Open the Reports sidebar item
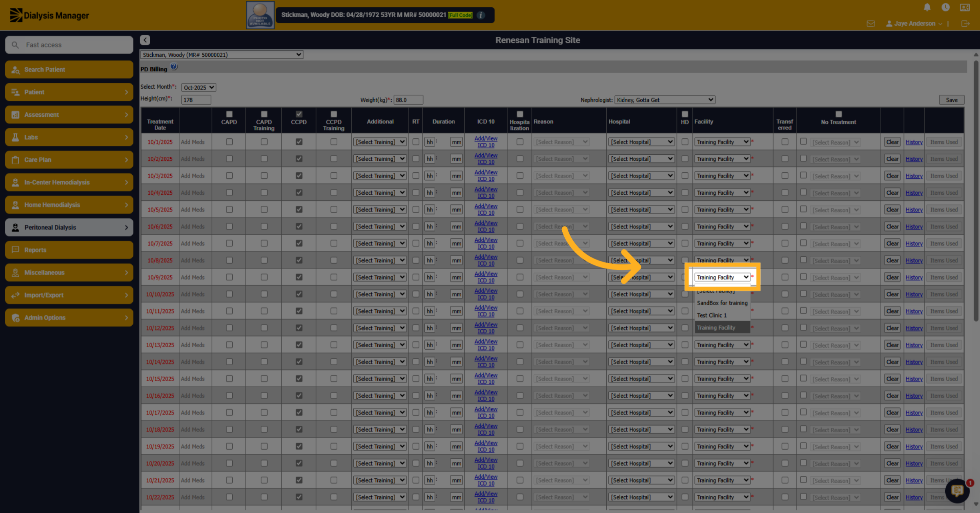The width and height of the screenshot is (980, 513). click(69, 250)
